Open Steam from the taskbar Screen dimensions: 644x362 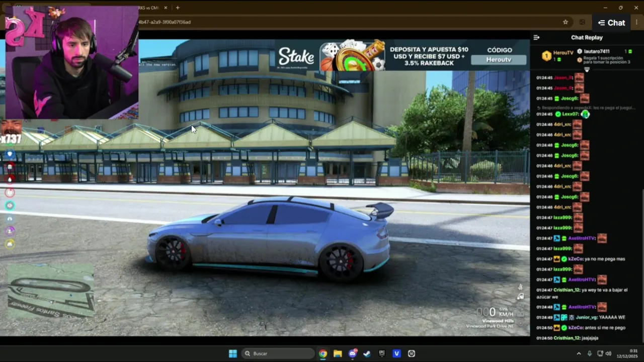[367, 353]
